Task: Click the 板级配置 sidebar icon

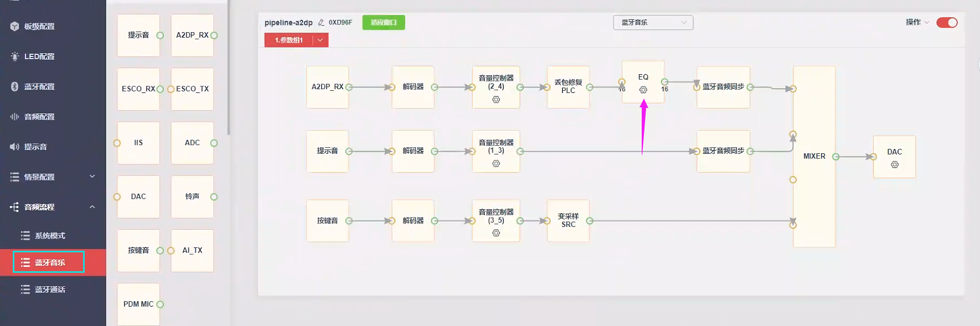Action: (14, 26)
